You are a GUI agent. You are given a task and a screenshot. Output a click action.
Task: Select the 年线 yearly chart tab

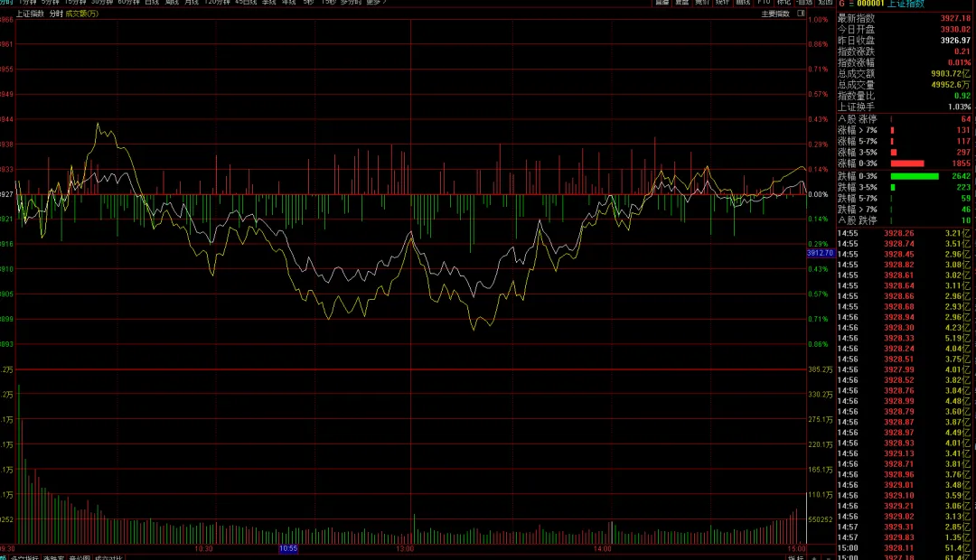coord(289,3)
